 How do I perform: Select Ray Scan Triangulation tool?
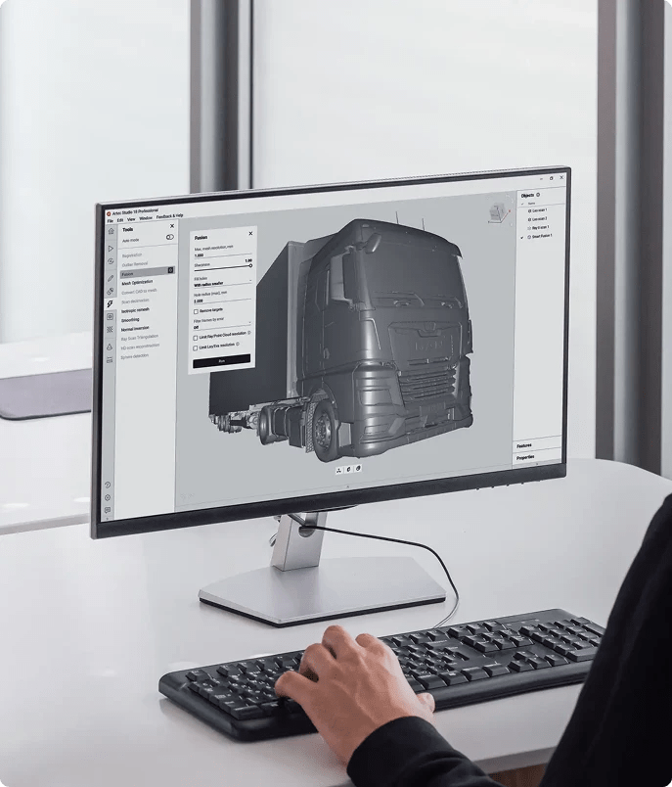(x=140, y=338)
